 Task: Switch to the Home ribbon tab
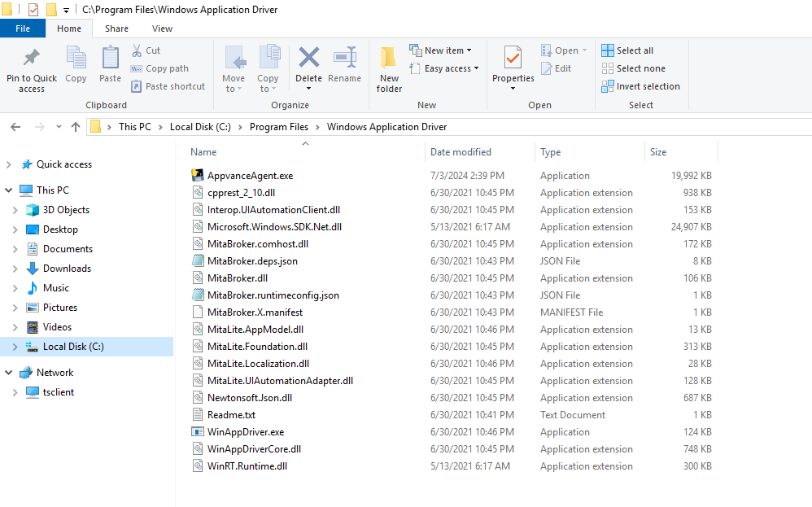(x=69, y=28)
